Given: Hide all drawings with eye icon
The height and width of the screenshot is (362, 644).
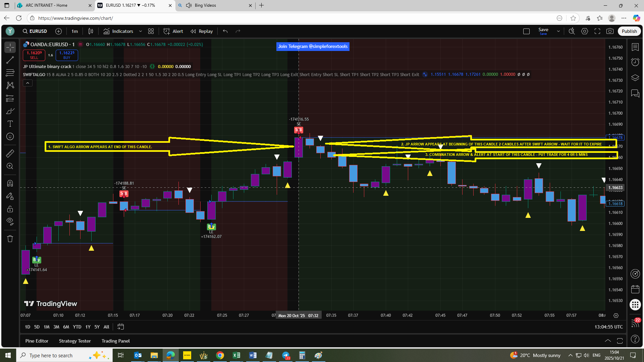Looking at the screenshot, I should (10, 222).
